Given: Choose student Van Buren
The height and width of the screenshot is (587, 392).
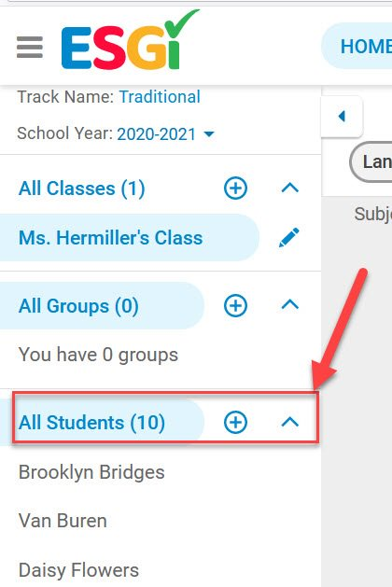Looking at the screenshot, I should pos(63,521).
